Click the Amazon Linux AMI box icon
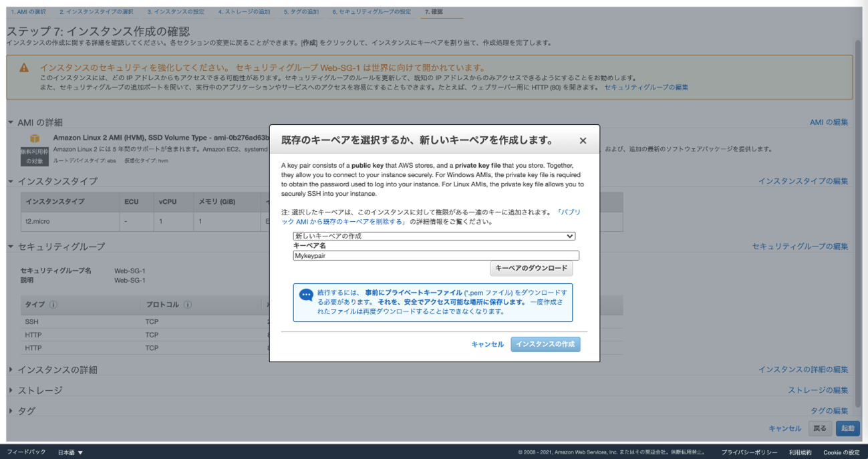Screen dimensions: 868x459 coord(34,138)
